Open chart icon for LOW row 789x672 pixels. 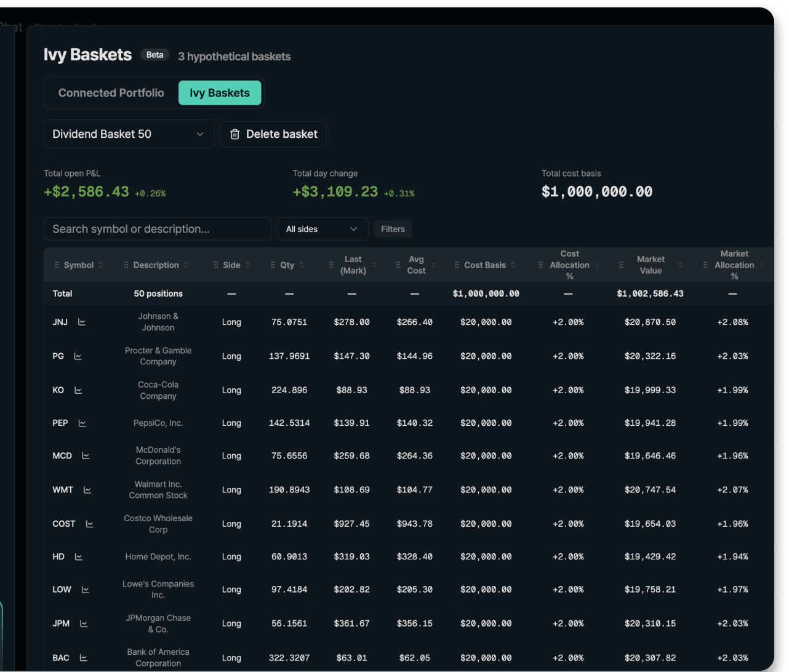click(86, 590)
